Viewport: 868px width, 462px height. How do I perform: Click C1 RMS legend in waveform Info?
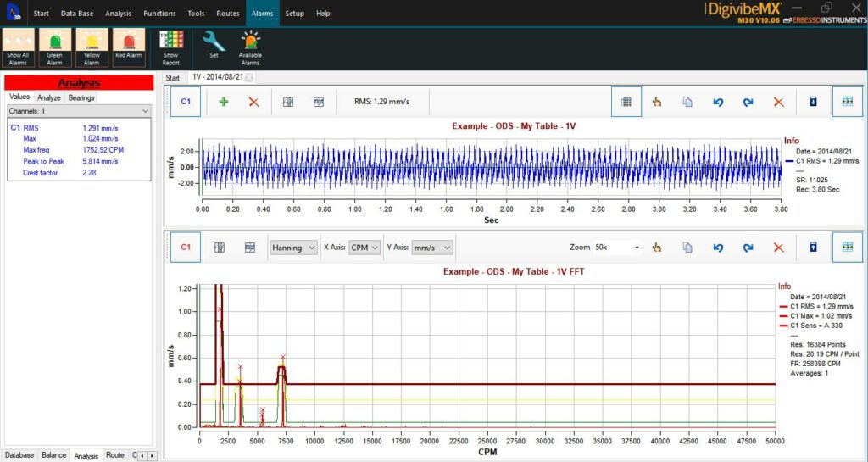click(x=821, y=161)
